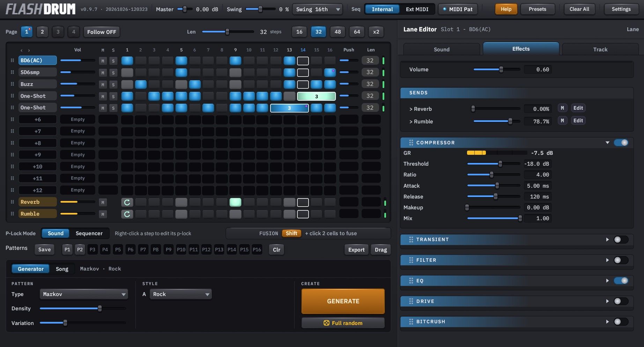This screenshot has height=347, width=644.
Task: Click the EQ section grip icon
Action: (411, 281)
